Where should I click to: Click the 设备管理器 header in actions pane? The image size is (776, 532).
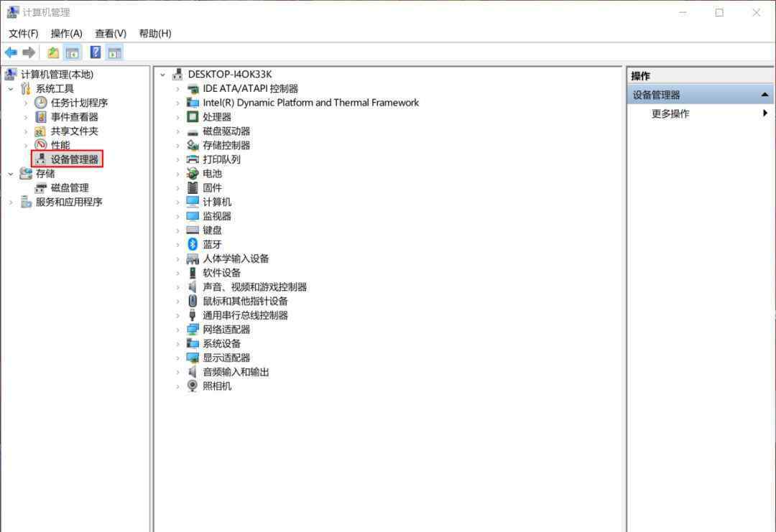pyautogui.click(x=700, y=95)
